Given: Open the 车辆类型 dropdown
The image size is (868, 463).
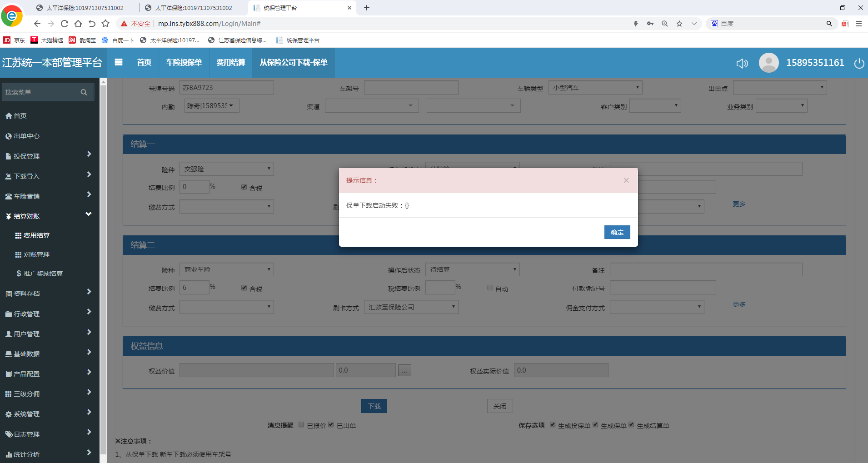Looking at the screenshot, I should pyautogui.click(x=595, y=88).
